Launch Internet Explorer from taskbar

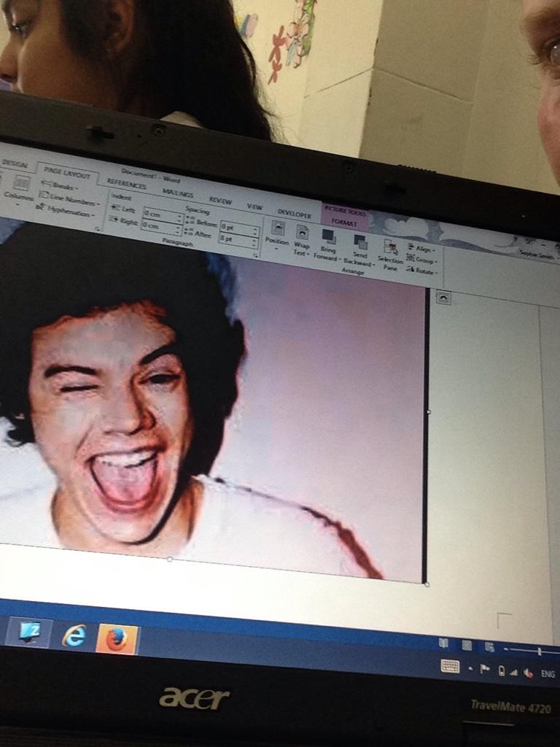coord(74,636)
